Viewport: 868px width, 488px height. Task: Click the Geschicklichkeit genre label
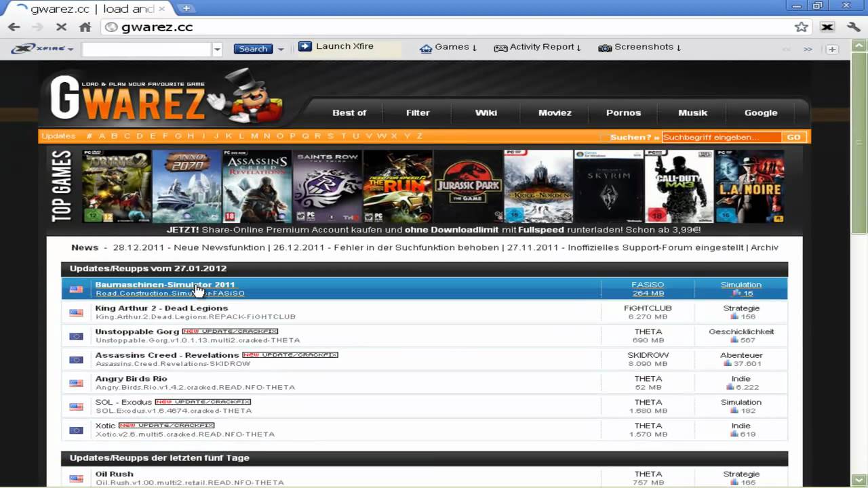[x=741, y=331]
